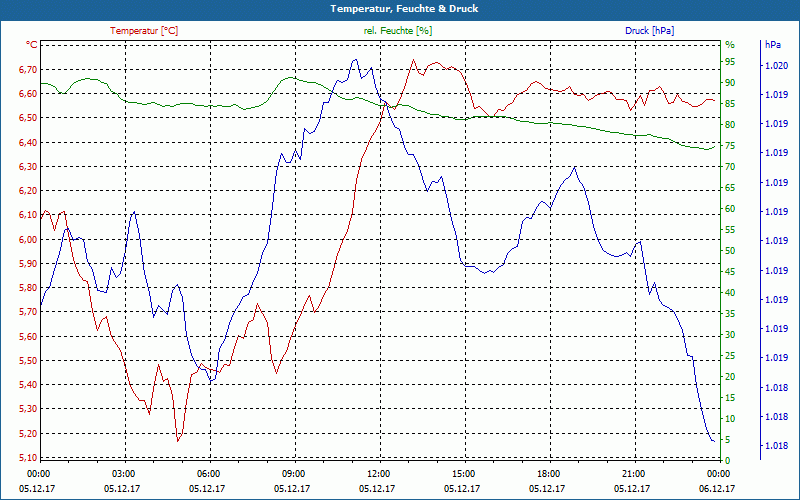Click the 30 humidity axis value

730,335
